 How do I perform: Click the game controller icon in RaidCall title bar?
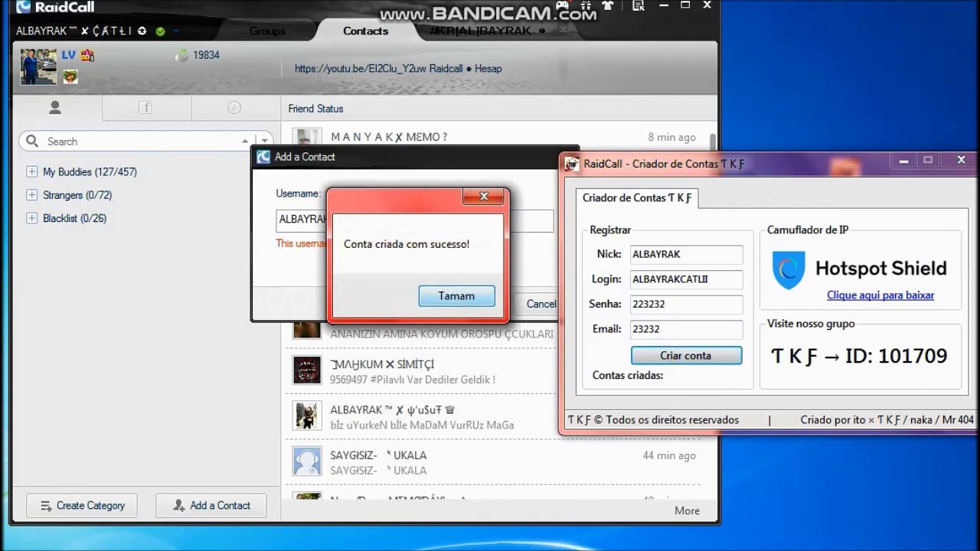coord(563,5)
